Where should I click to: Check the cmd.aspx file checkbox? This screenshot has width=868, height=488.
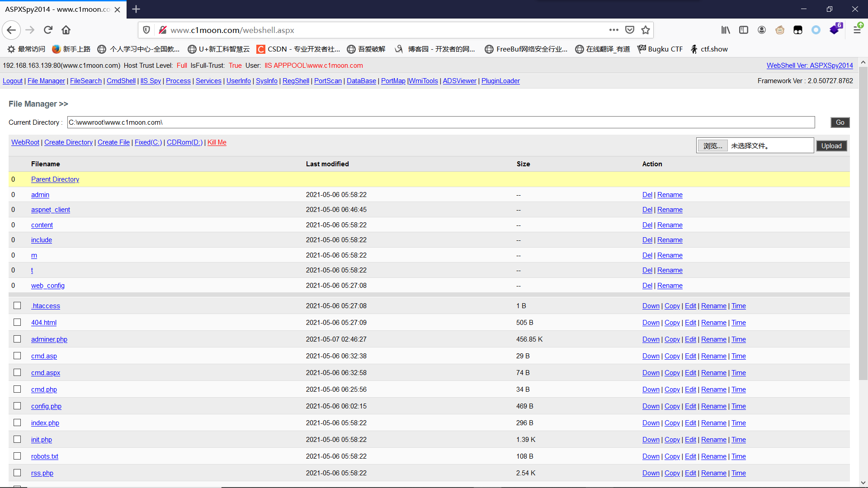coord(17,372)
